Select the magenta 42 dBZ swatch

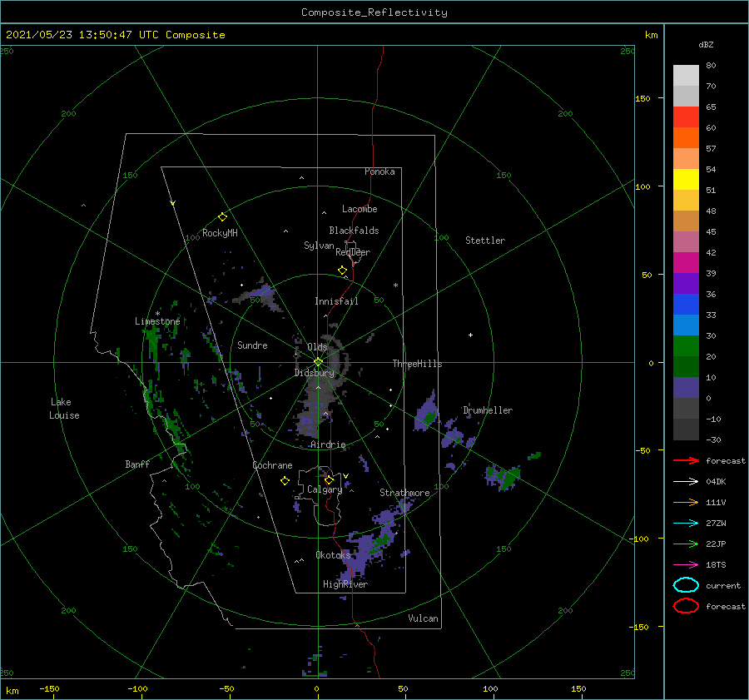point(686,263)
